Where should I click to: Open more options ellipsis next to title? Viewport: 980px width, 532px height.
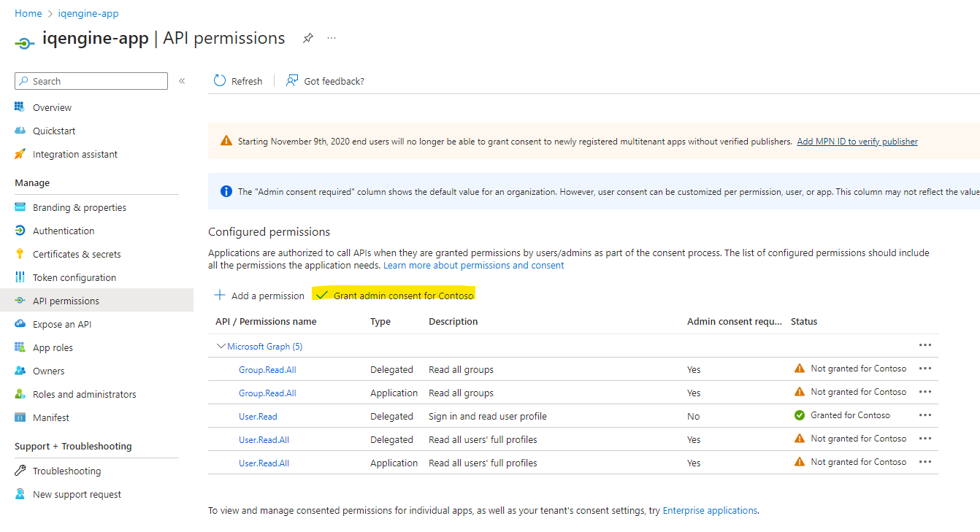click(x=332, y=39)
